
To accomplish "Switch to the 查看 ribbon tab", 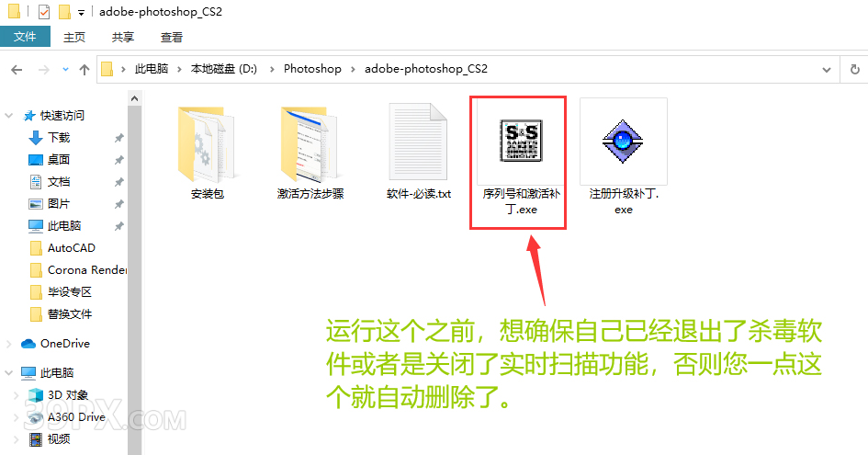I will [x=171, y=37].
